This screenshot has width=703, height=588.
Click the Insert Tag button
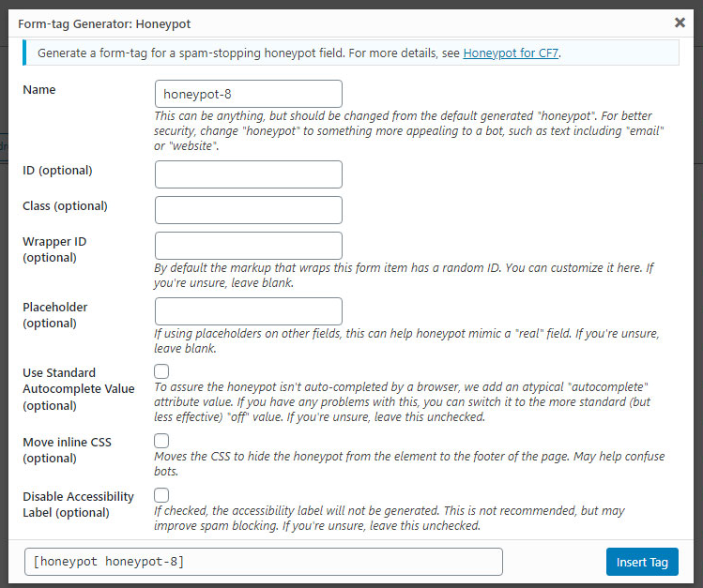click(642, 562)
